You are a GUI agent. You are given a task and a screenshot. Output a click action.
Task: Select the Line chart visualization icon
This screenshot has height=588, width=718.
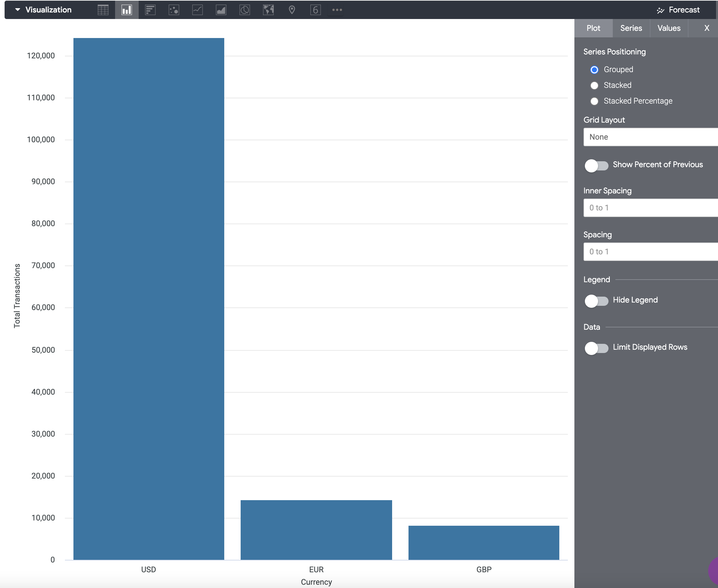[198, 10]
